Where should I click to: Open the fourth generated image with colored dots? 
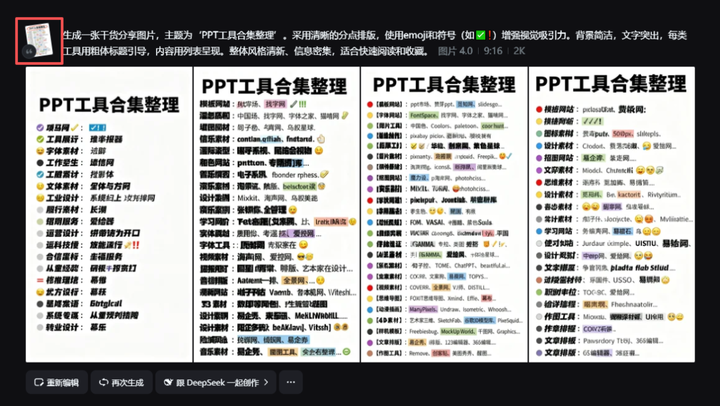coord(612,214)
